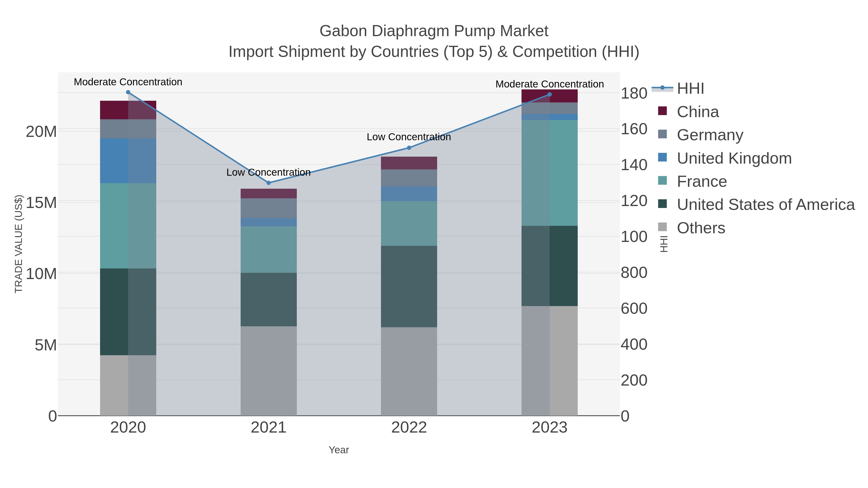This screenshot has height=488, width=868.
Task: Click the Import Shipment by Countries subtitle
Action: (434, 52)
